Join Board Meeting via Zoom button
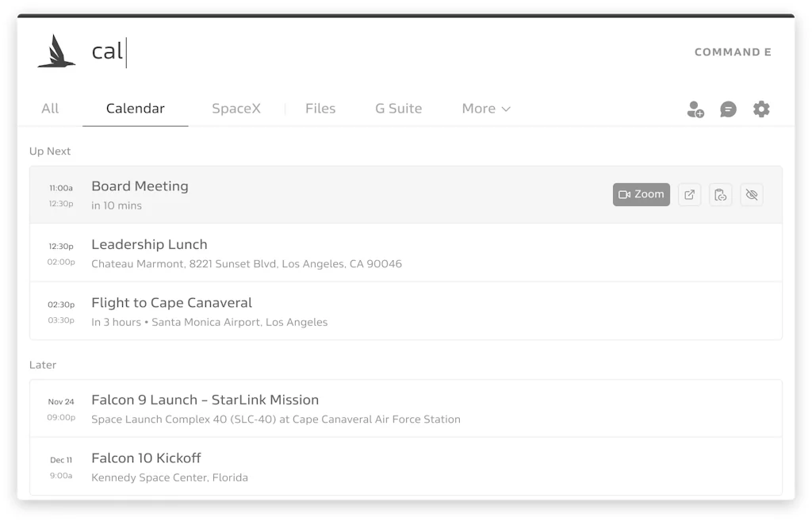The image size is (812, 521). point(641,195)
